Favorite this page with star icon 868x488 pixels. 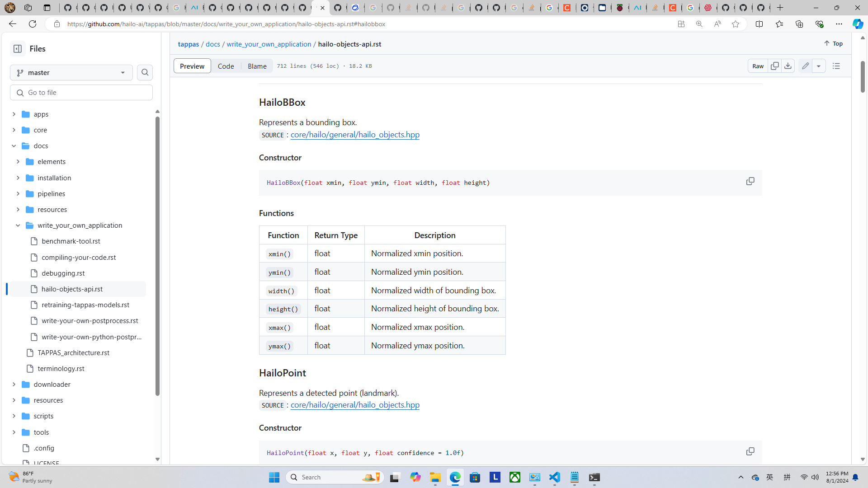click(736, 24)
